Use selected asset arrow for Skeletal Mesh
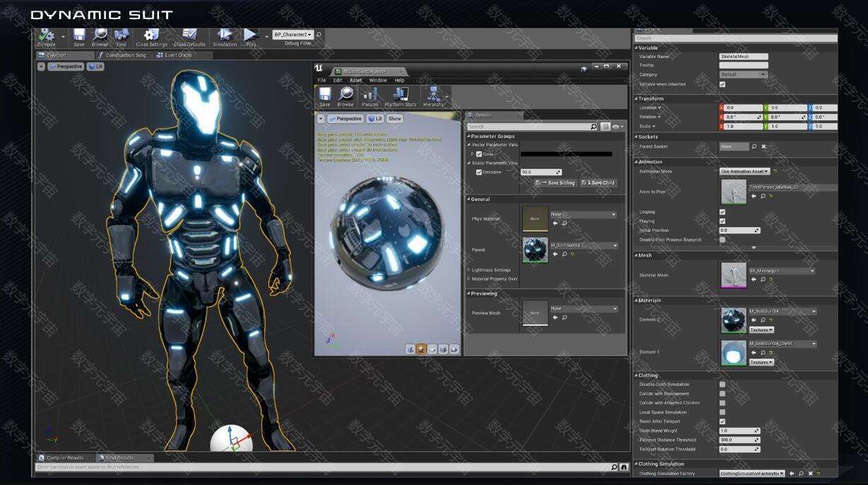 [753, 279]
